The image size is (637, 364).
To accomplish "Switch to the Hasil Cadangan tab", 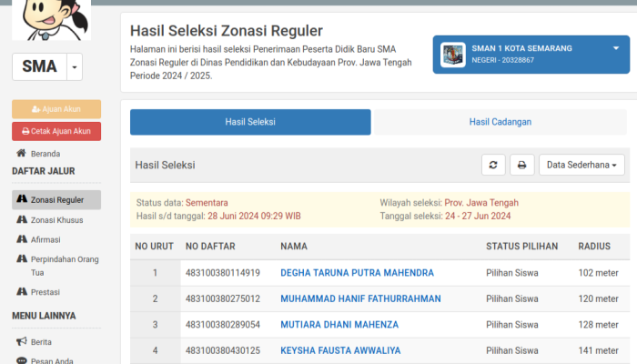I will [x=500, y=122].
